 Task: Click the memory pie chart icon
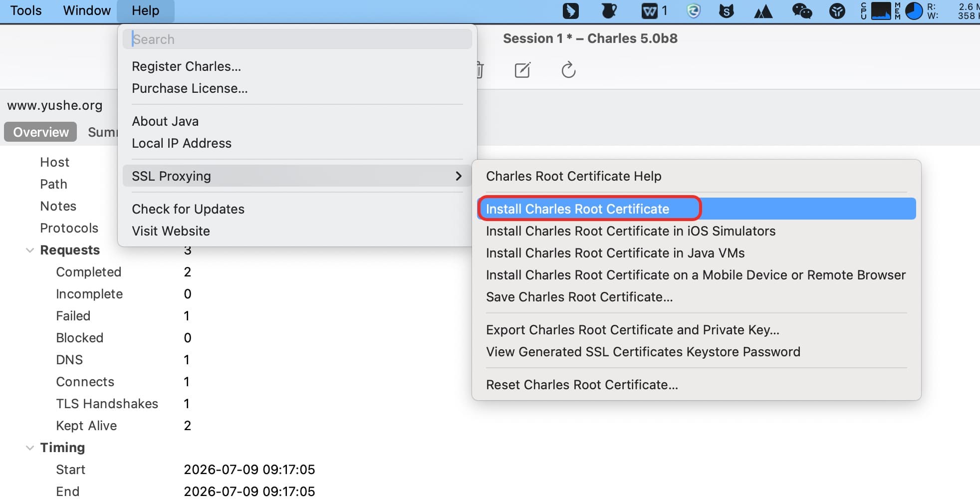point(914,11)
